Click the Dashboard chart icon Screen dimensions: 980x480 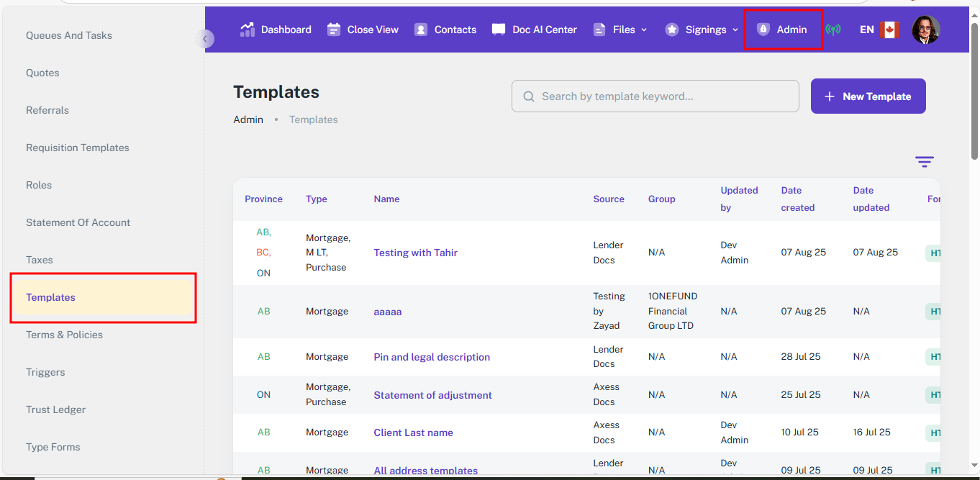point(248,30)
